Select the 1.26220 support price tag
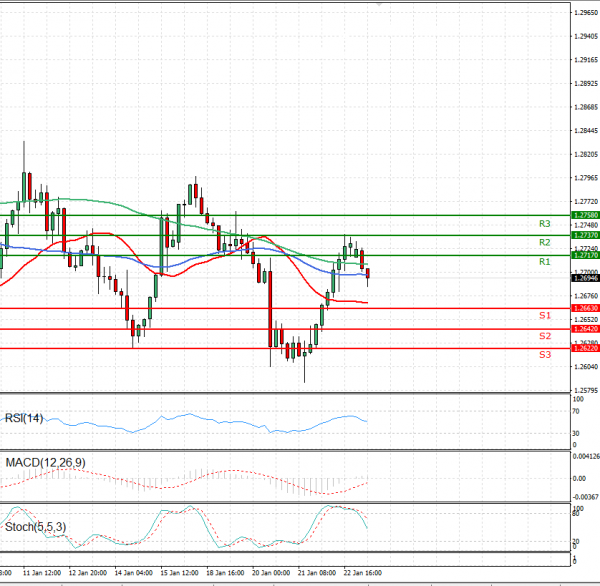The width and height of the screenshot is (600, 586). pyautogui.click(x=585, y=348)
